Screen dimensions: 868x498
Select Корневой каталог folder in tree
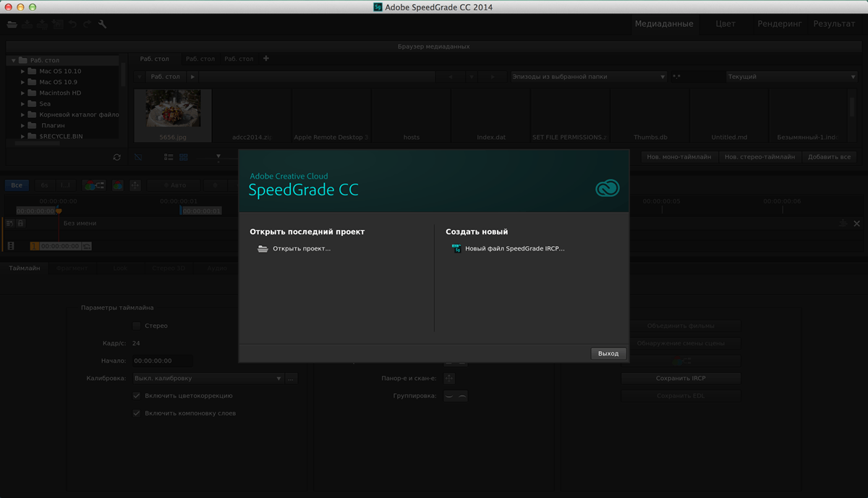click(x=79, y=114)
